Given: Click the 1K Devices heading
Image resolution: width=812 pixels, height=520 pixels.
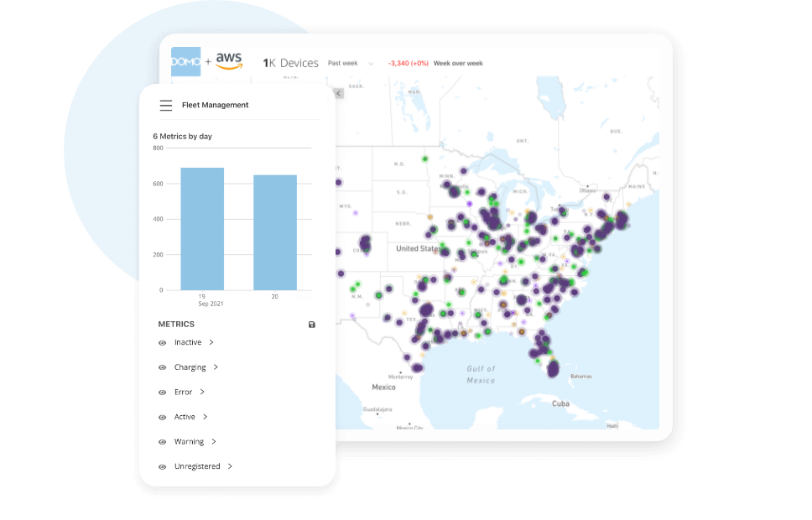Looking at the screenshot, I should point(290,63).
